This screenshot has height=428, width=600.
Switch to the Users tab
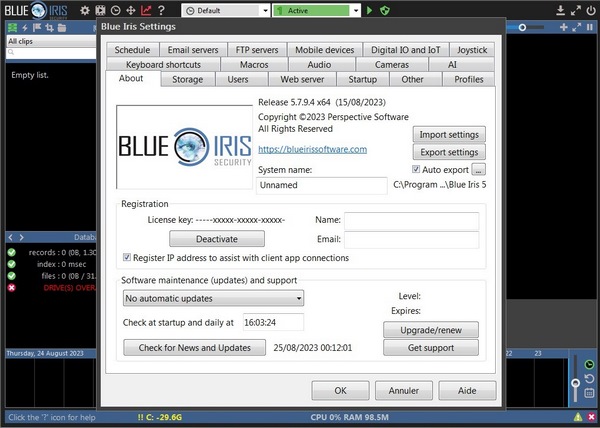tap(238, 80)
